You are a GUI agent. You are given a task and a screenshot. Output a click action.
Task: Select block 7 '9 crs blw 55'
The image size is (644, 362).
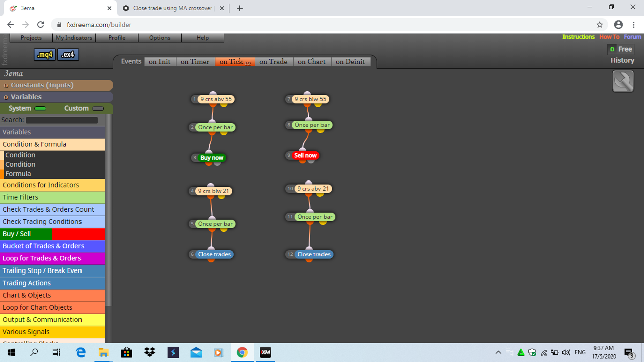point(310,99)
